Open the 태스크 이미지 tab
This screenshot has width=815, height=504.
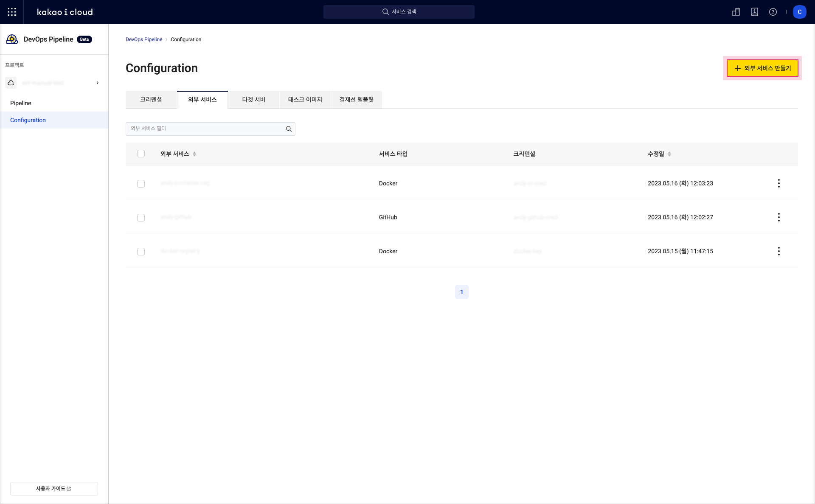click(x=305, y=100)
